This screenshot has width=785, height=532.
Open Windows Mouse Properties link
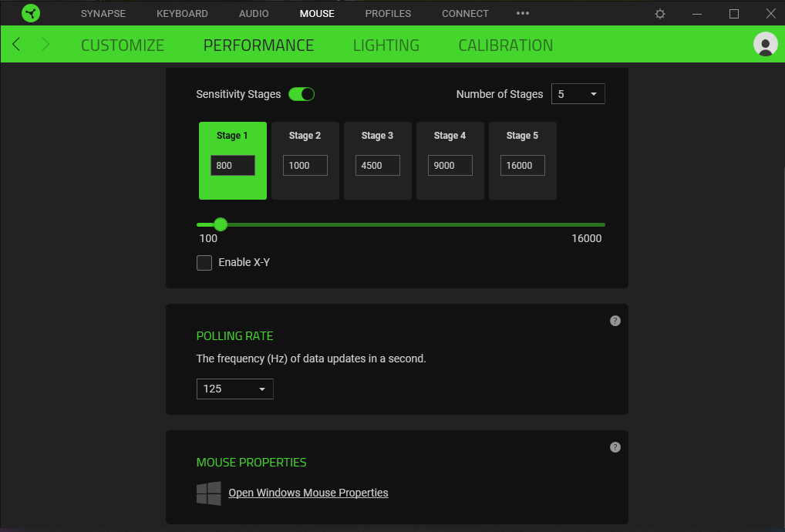click(x=308, y=493)
